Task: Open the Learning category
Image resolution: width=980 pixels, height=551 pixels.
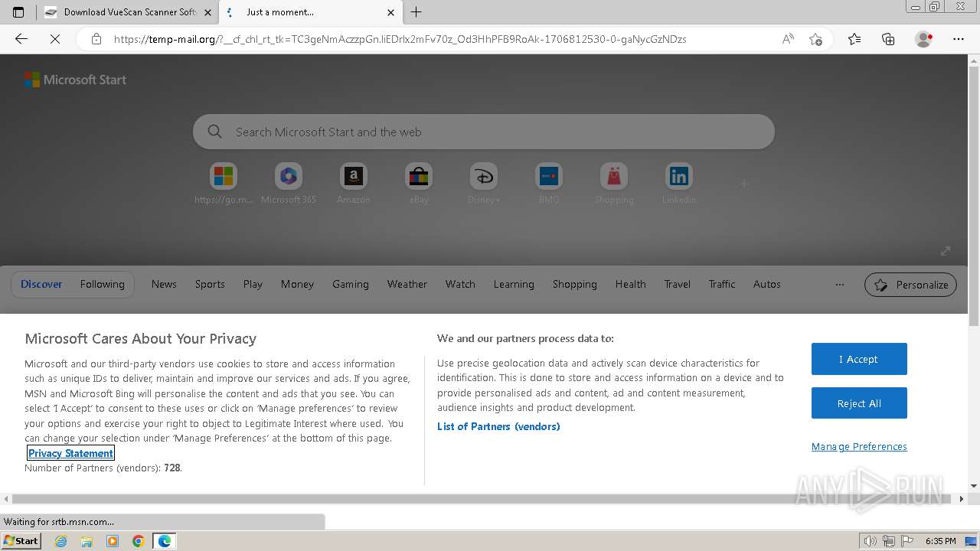Action: (x=514, y=284)
